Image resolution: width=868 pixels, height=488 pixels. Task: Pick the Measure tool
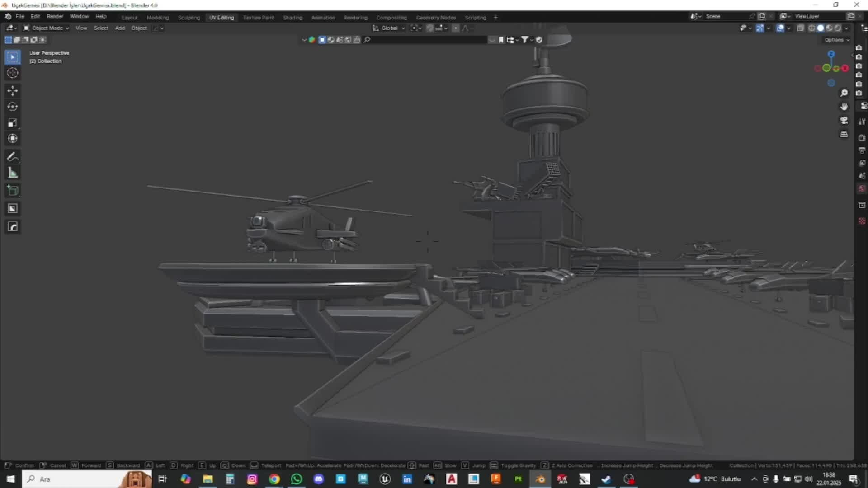click(x=12, y=173)
